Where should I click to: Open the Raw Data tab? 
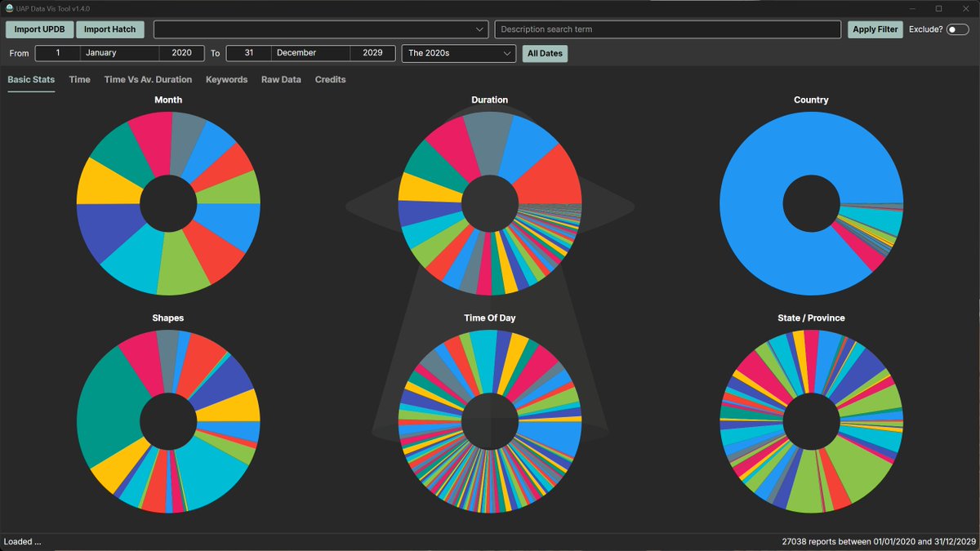[x=281, y=80]
